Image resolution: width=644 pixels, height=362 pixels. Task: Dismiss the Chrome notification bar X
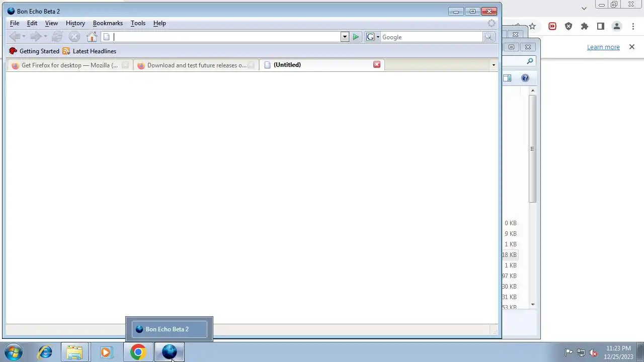[x=632, y=47]
